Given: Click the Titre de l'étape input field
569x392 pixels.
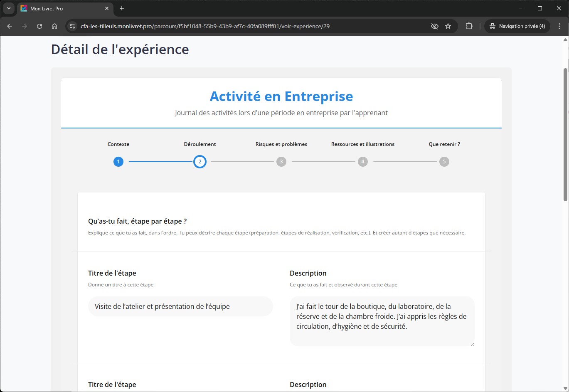Looking at the screenshot, I should pyautogui.click(x=180, y=306).
